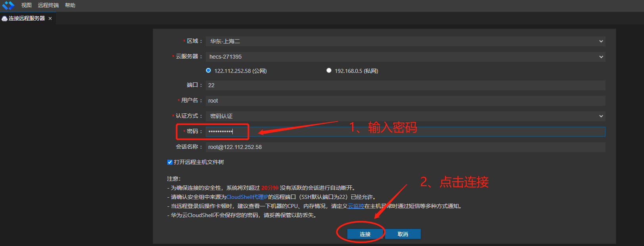Click the 取消 button
The image size is (644, 246).
click(x=403, y=234)
